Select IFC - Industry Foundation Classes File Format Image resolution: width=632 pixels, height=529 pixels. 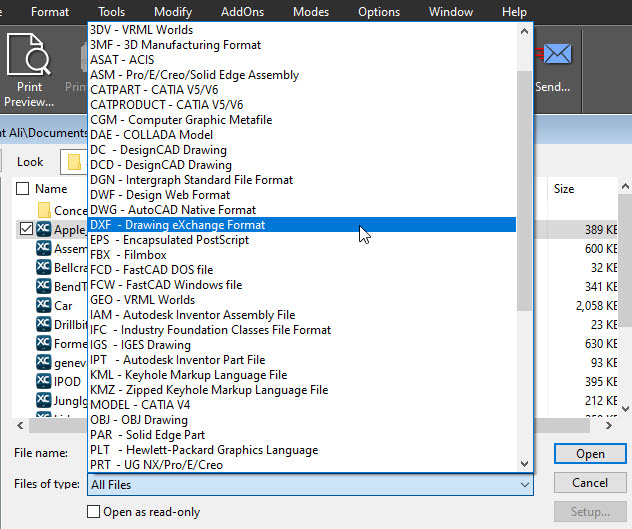pyautogui.click(x=302, y=330)
